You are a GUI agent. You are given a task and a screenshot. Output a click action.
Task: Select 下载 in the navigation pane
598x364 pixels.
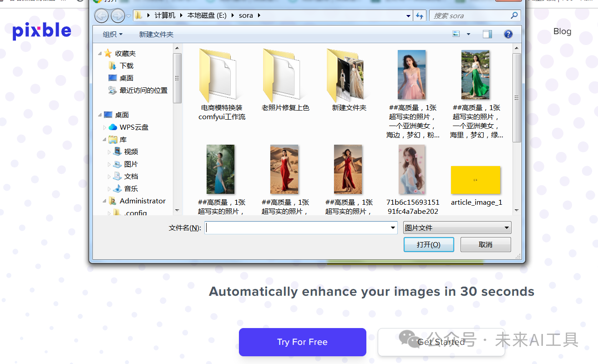click(x=127, y=66)
